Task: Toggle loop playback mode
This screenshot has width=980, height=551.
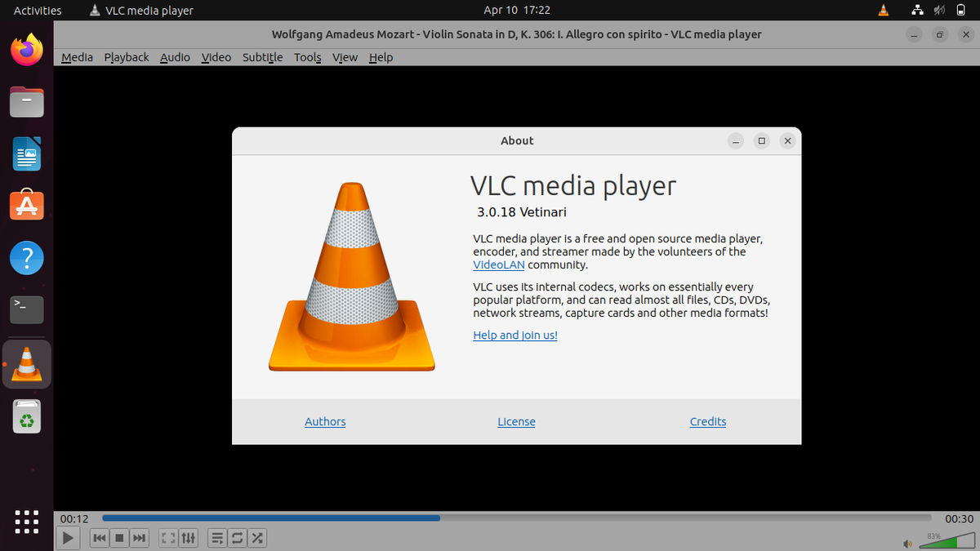Action: pos(237,537)
